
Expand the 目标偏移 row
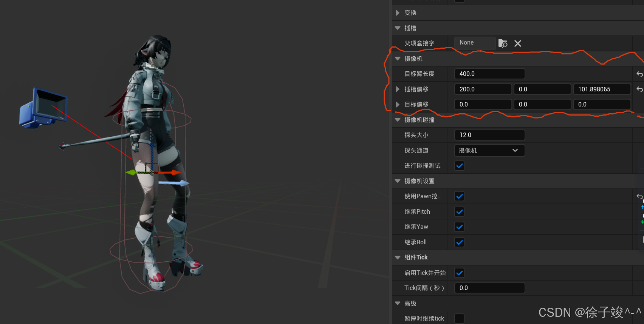click(x=397, y=104)
